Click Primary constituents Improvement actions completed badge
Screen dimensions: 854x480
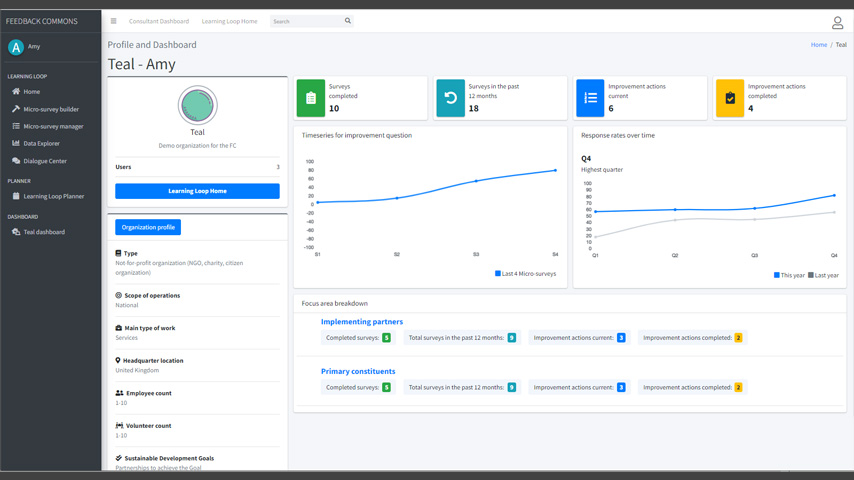(x=738, y=387)
